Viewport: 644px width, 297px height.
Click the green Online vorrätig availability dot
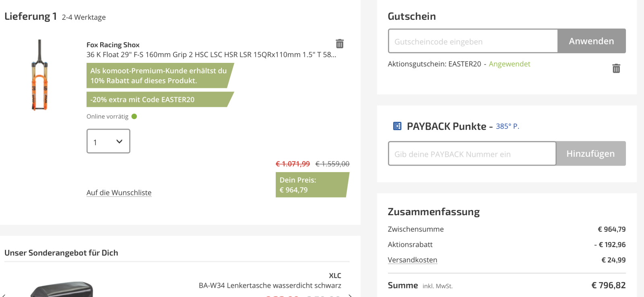tap(134, 116)
